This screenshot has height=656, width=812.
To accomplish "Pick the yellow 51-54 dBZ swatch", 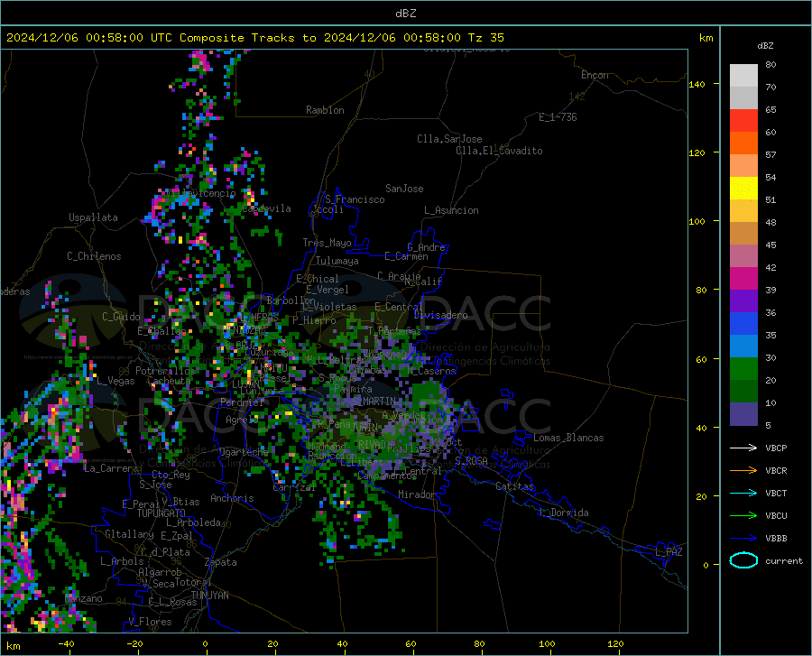I will point(743,189).
